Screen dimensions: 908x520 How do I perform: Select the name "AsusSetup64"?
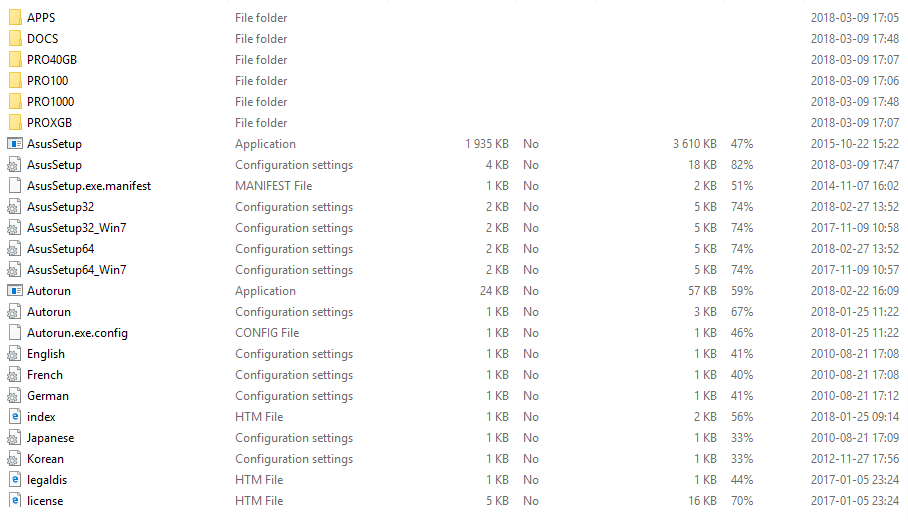click(60, 249)
